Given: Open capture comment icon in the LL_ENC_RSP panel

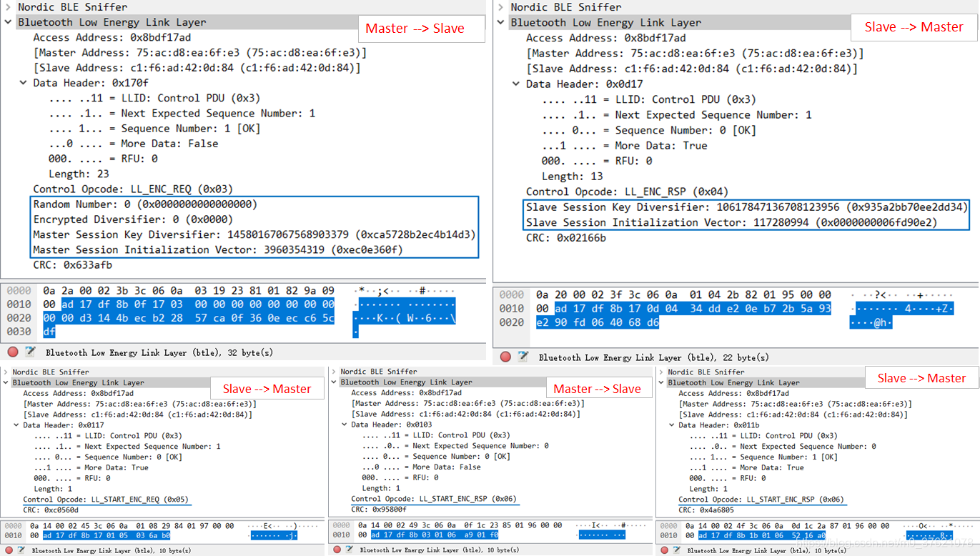Looking at the screenshot, I should pos(523,357).
